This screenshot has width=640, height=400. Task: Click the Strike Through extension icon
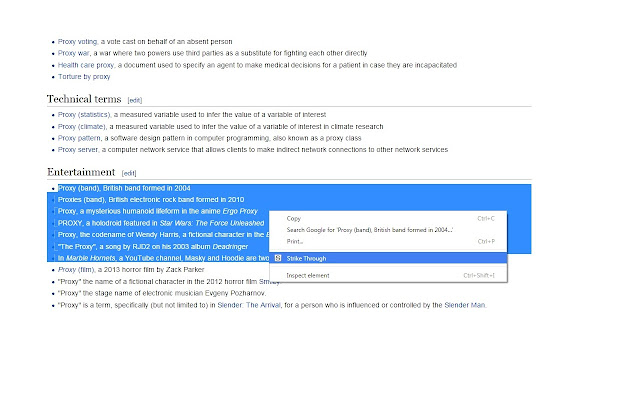(277, 258)
